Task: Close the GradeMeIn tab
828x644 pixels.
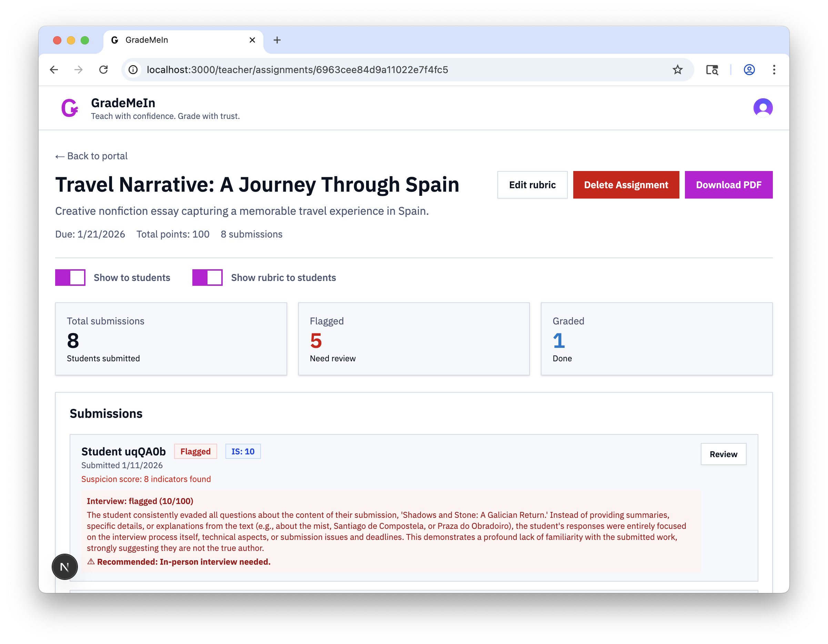Action: point(252,40)
